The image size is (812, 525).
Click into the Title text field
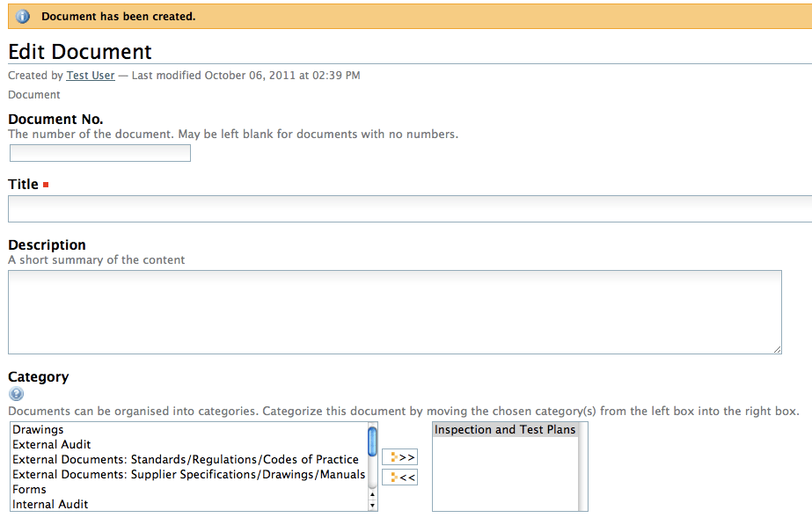(410, 208)
